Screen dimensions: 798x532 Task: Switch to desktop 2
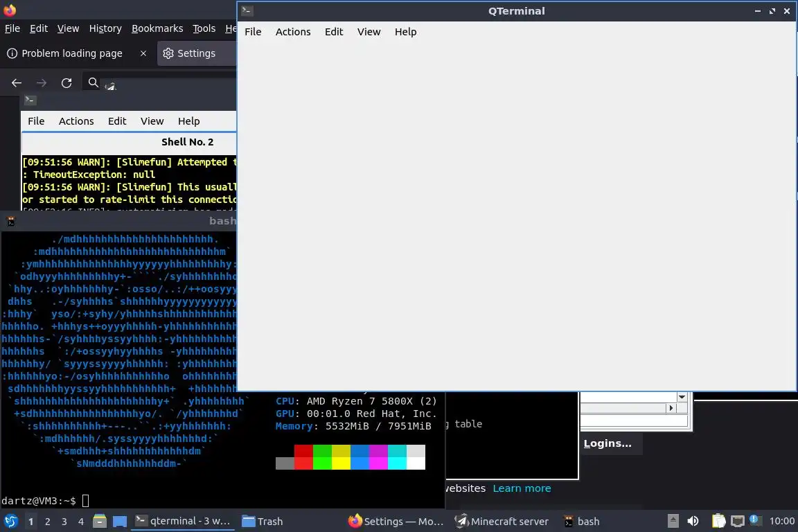[x=47, y=522]
